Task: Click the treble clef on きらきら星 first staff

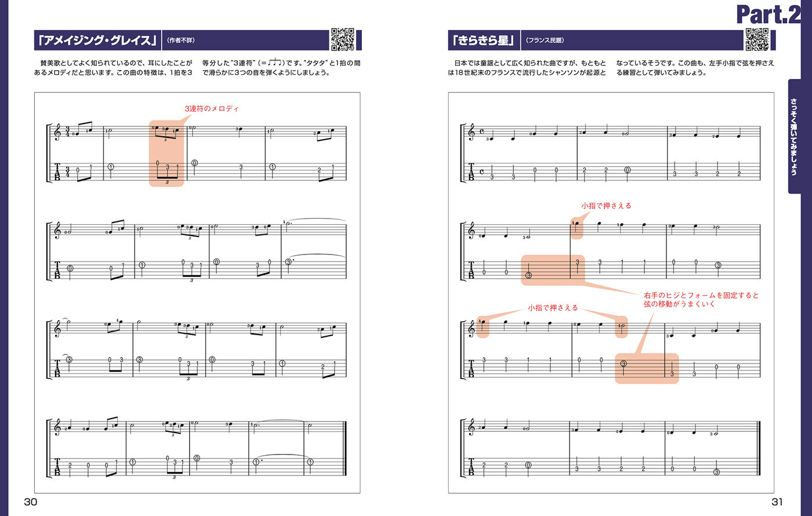Action: (x=472, y=133)
